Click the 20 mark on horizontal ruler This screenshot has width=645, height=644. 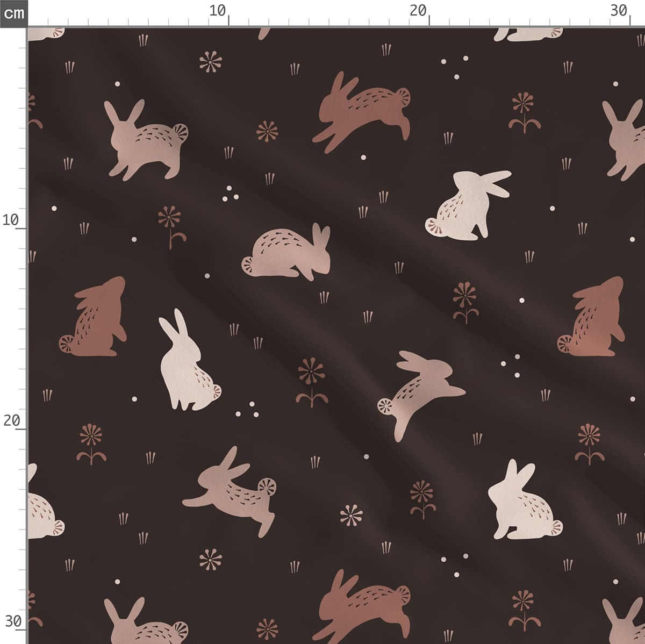tap(418, 11)
